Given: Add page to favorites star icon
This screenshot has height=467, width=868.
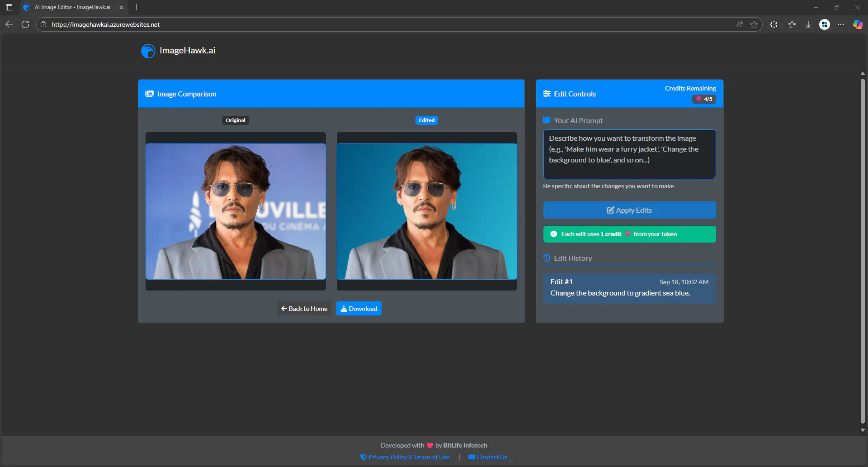Looking at the screenshot, I should [x=754, y=24].
